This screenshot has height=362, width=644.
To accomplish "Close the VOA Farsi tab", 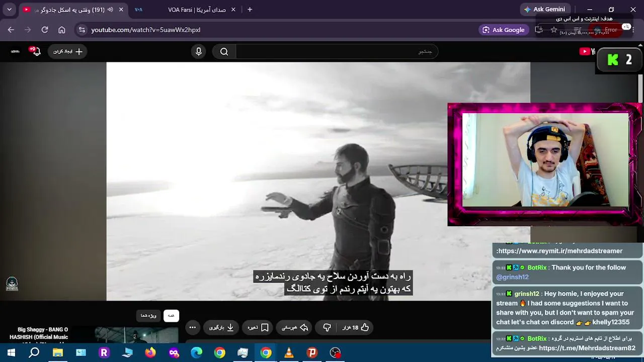I will pyautogui.click(x=234, y=10).
